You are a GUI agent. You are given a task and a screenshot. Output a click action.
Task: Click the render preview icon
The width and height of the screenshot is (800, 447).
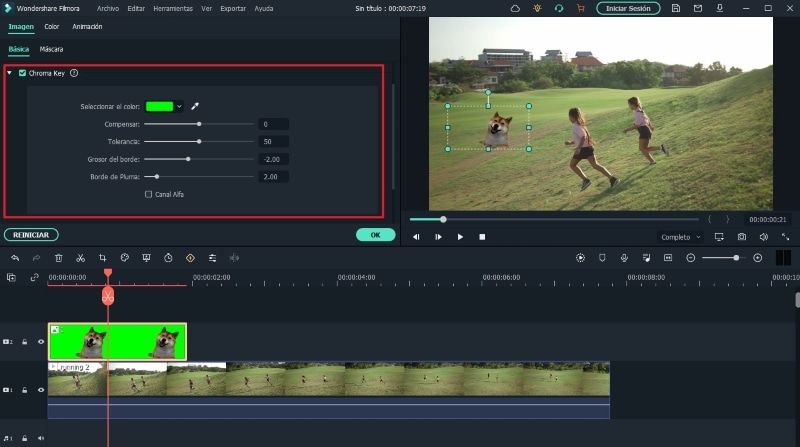[580, 258]
